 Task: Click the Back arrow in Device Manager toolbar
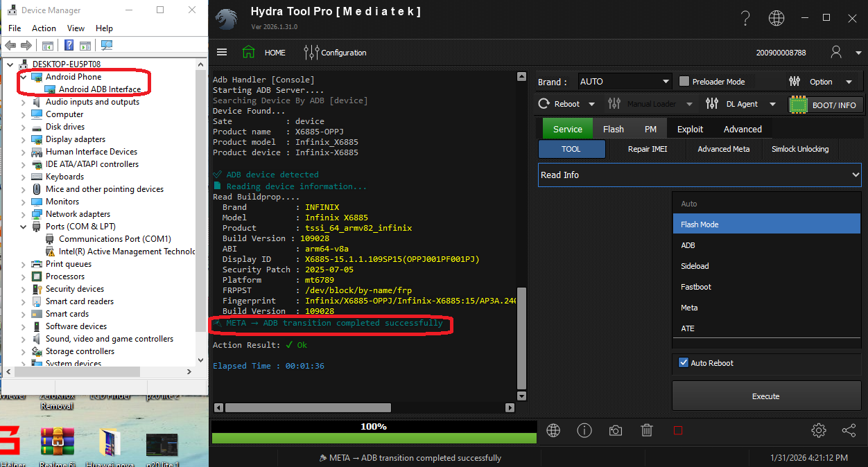click(10, 46)
